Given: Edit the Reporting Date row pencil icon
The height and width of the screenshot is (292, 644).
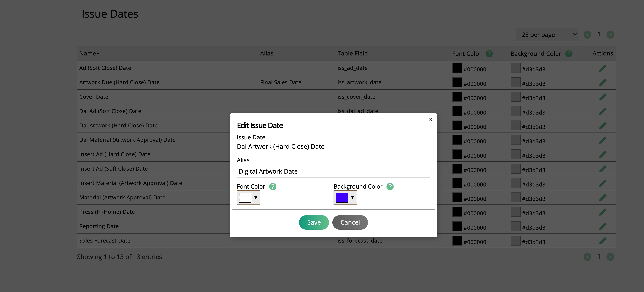Looking at the screenshot, I should pos(602,226).
